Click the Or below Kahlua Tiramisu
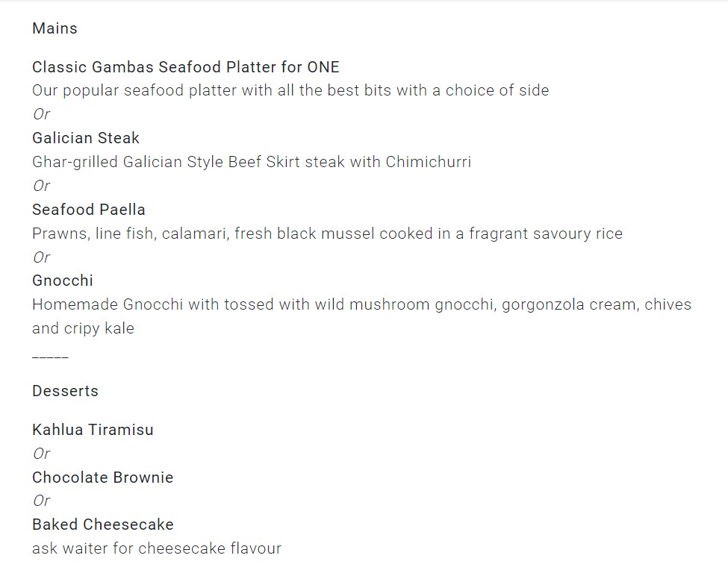 pos(41,454)
